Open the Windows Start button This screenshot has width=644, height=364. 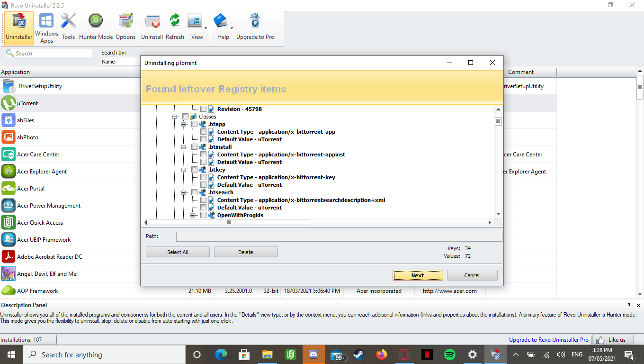pos(11,355)
